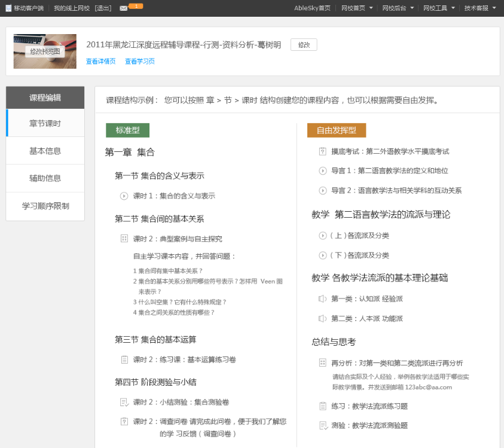Click play icon beside 课时1 集合的含义与表示

pos(124,196)
